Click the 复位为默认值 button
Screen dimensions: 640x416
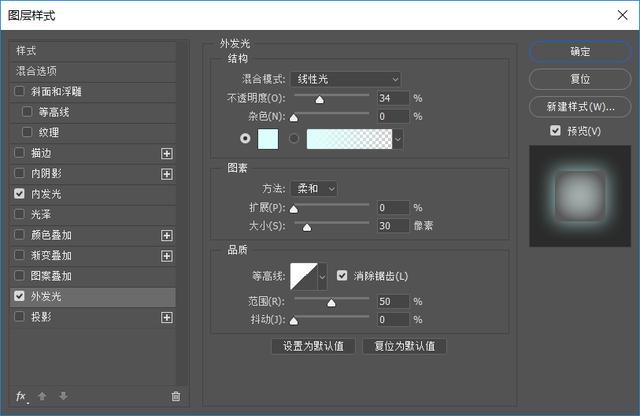pos(404,346)
